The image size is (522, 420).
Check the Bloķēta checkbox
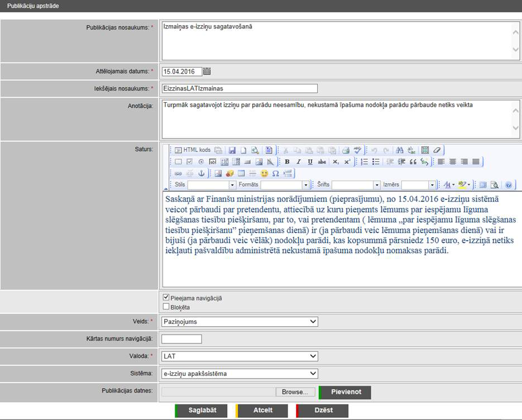pyautogui.click(x=166, y=307)
